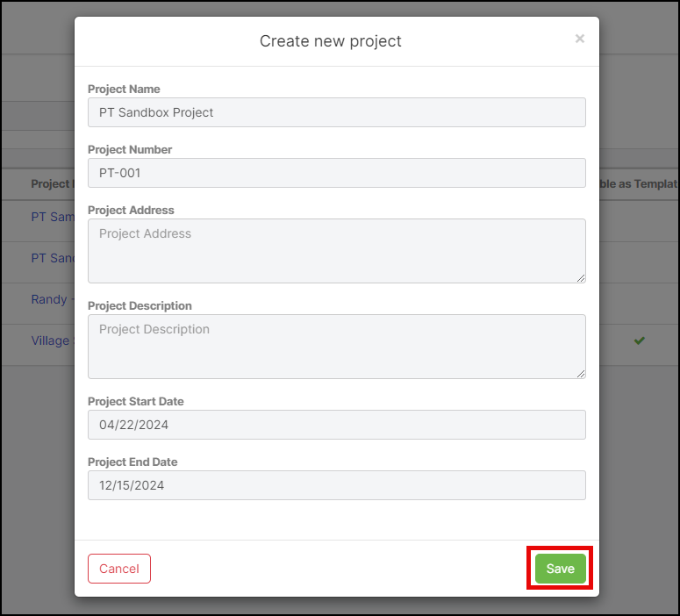680x616 pixels.
Task: Click the Project End Date label
Action: [x=132, y=462]
